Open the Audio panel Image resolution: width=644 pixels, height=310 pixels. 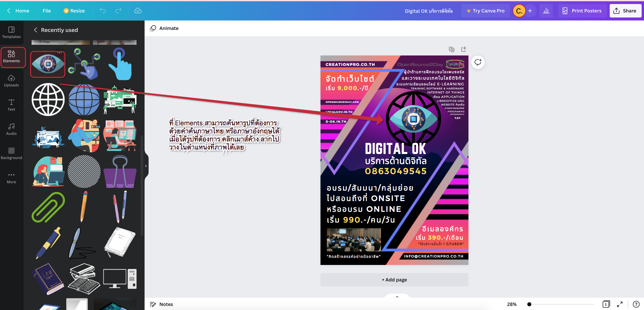11,129
